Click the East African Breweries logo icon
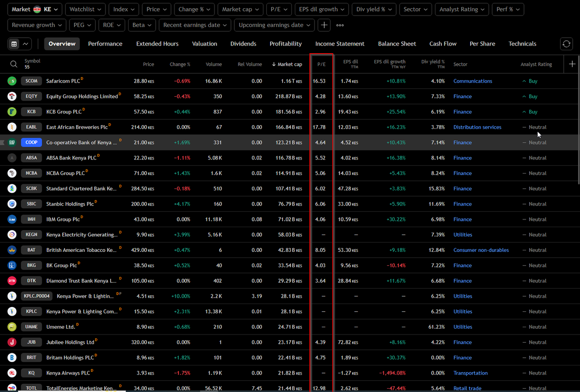The image size is (580, 392). tap(12, 127)
